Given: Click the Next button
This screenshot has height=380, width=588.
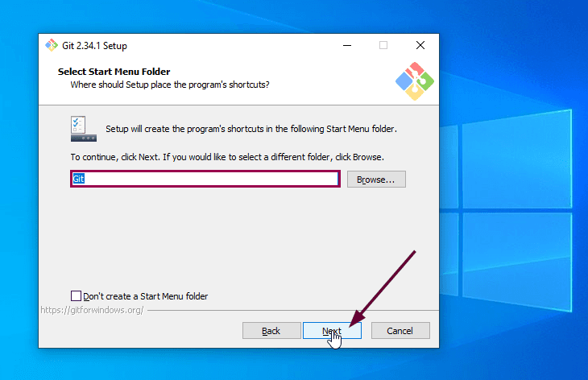Looking at the screenshot, I should pos(332,331).
